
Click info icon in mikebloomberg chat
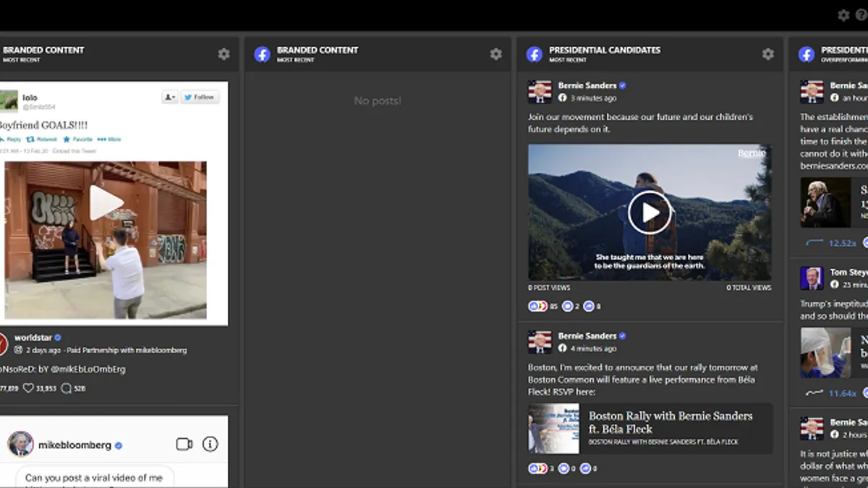tap(210, 444)
